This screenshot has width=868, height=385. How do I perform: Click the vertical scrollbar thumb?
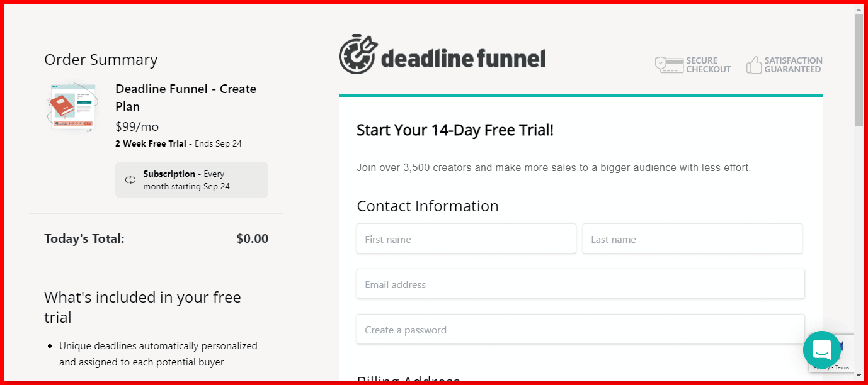(859, 70)
